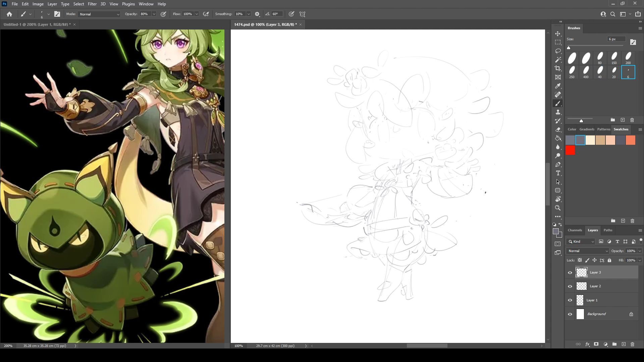
Task: Select the Horizontal Type tool
Action: (558, 173)
